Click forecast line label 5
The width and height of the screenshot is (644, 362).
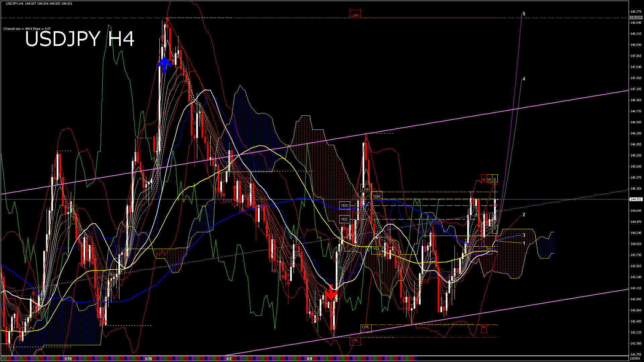tap(524, 14)
